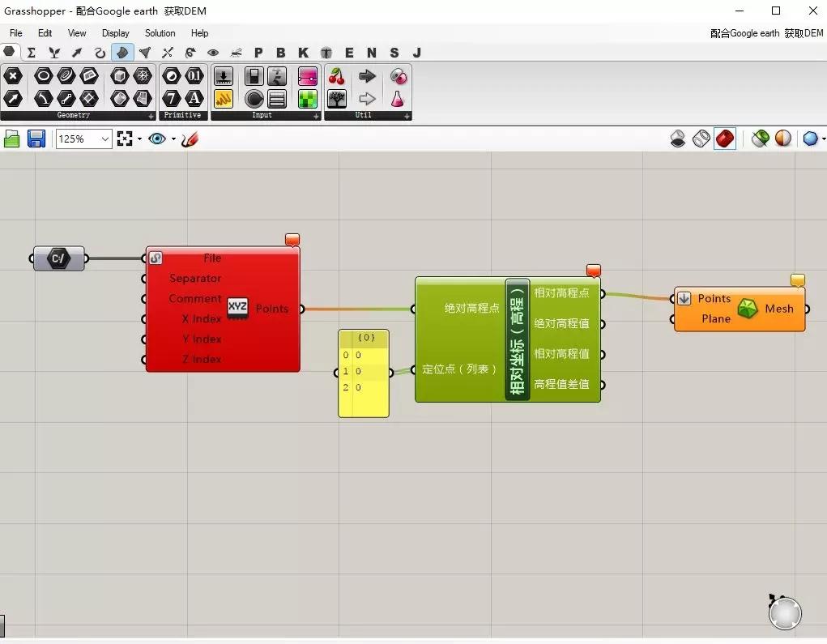The height and width of the screenshot is (644, 827).
Task: Open document preview colour settings sphere
Action: [783, 139]
